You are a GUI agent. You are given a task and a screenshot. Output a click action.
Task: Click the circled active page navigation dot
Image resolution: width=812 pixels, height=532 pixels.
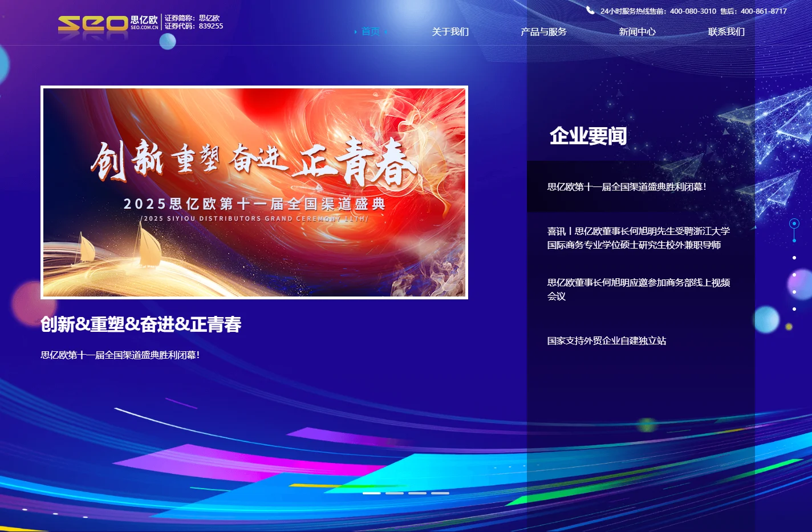[794, 223]
